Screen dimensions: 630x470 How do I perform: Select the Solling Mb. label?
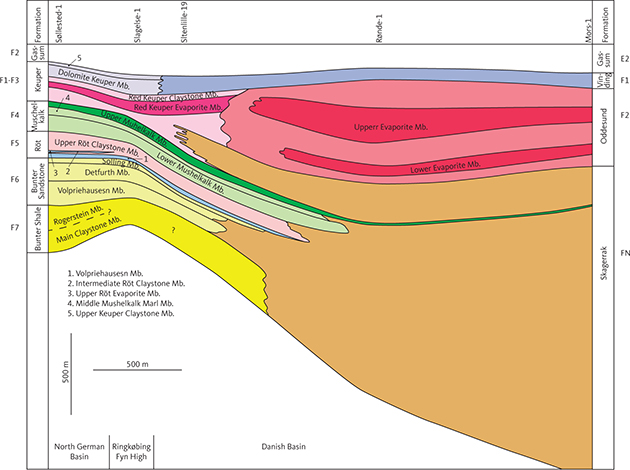120,162
